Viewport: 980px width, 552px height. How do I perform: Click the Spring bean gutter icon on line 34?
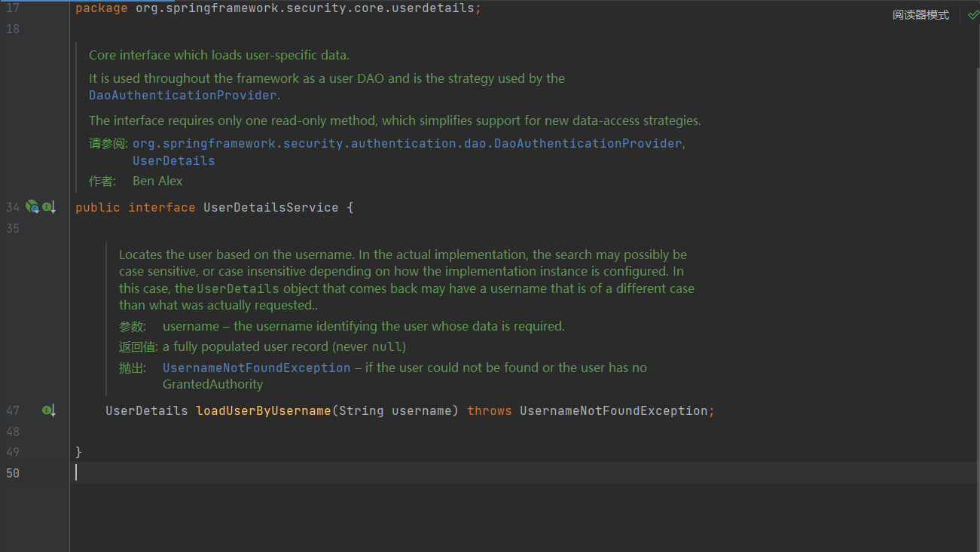tap(32, 206)
